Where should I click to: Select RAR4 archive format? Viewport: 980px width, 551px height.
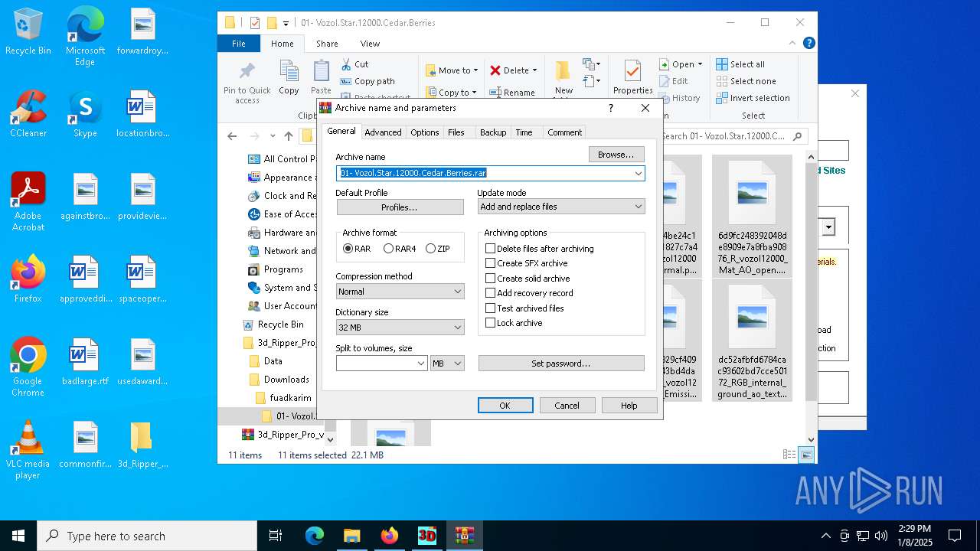coord(400,249)
